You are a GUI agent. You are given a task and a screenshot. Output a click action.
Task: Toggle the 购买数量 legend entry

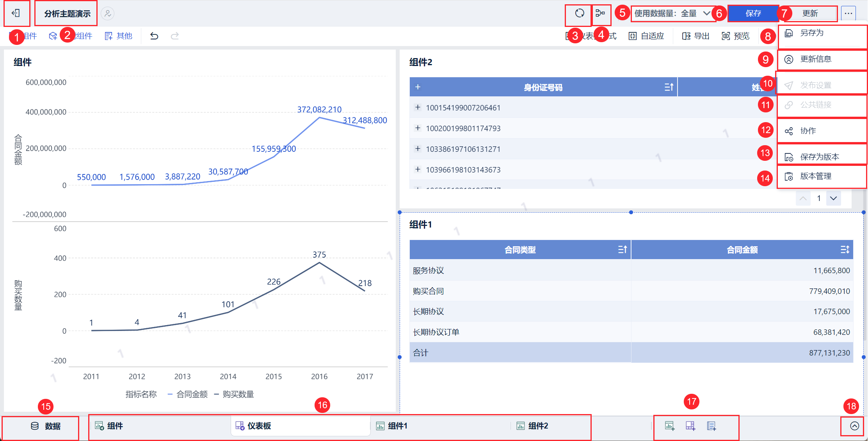[234, 394]
